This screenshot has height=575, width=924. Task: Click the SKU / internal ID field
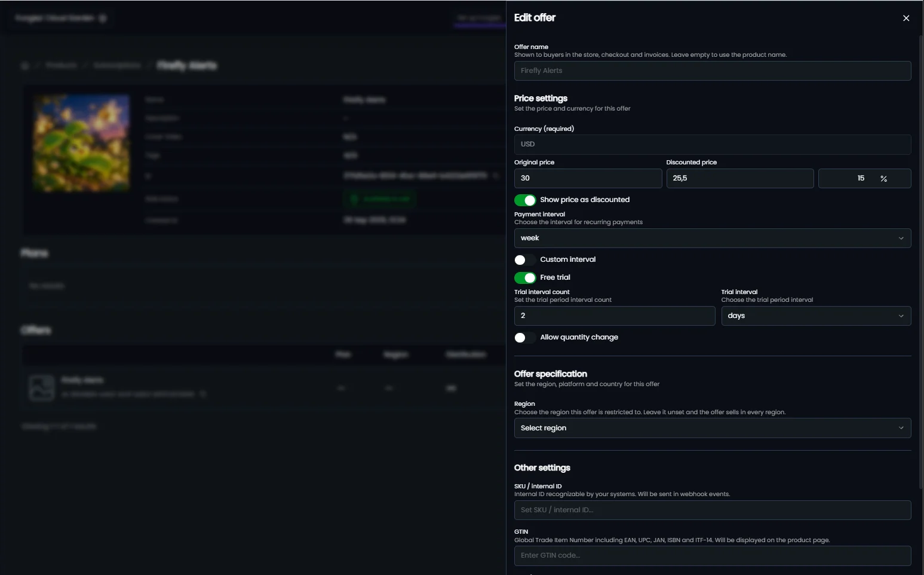[x=713, y=510]
